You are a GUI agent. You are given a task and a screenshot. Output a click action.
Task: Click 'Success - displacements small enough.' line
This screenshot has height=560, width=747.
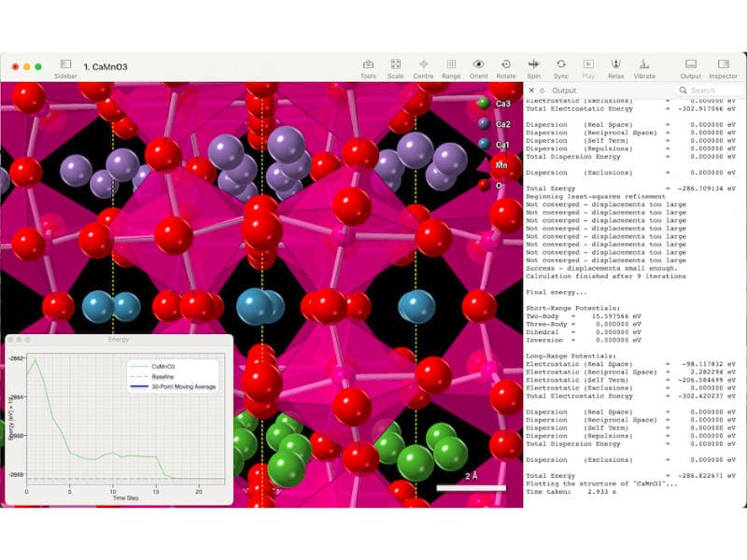(601, 268)
